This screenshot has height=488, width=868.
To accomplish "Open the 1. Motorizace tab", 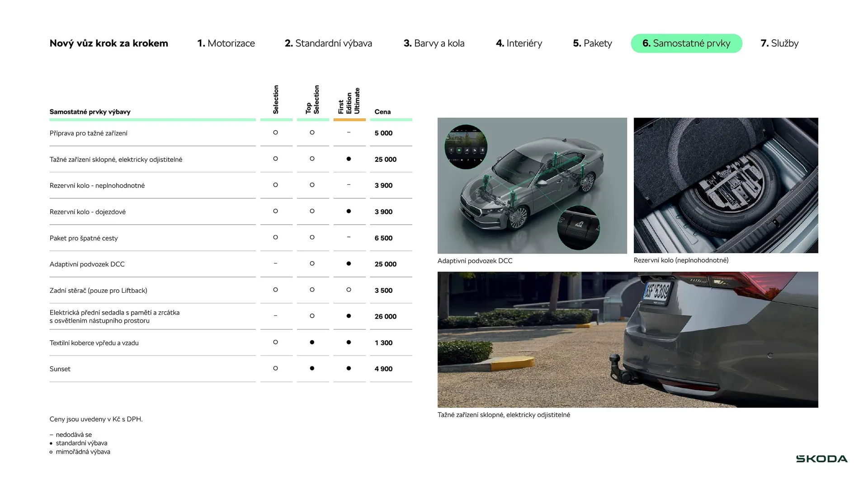I will [x=226, y=43].
